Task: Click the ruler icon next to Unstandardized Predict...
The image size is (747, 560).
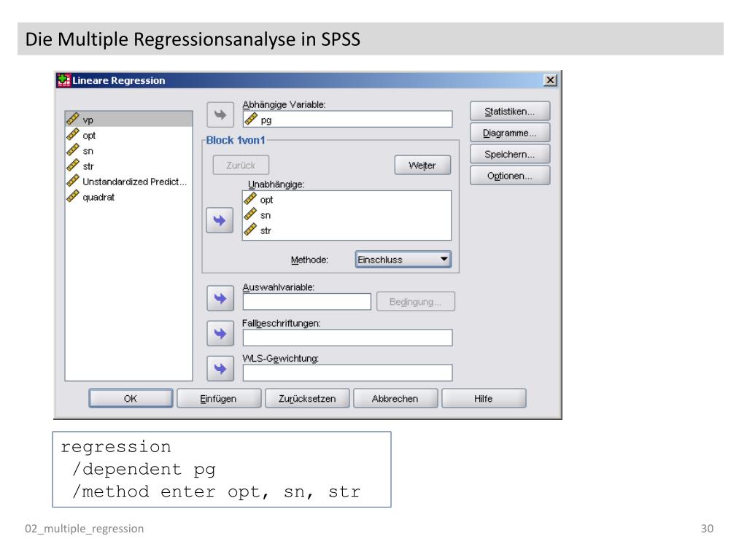Action: pyautogui.click(x=73, y=181)
